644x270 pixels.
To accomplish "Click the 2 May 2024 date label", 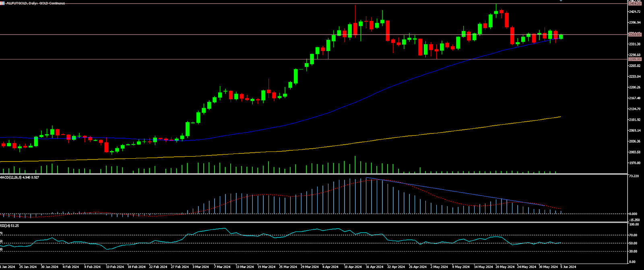I will (439, 267).
